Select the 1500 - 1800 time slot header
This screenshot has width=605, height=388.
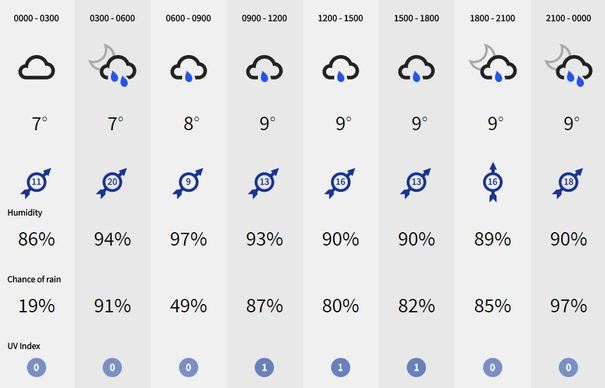pyautogui.click(x=416, y=18)
